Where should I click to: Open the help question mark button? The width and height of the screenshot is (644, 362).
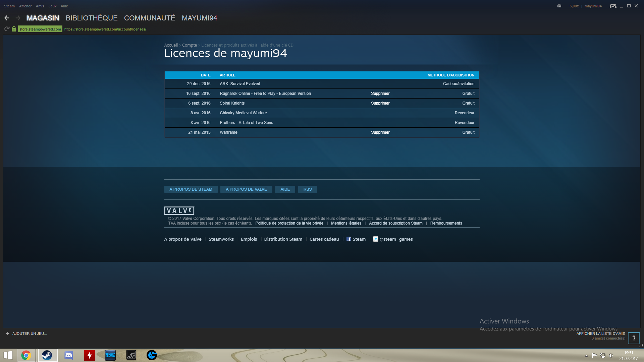pos(634,338)
